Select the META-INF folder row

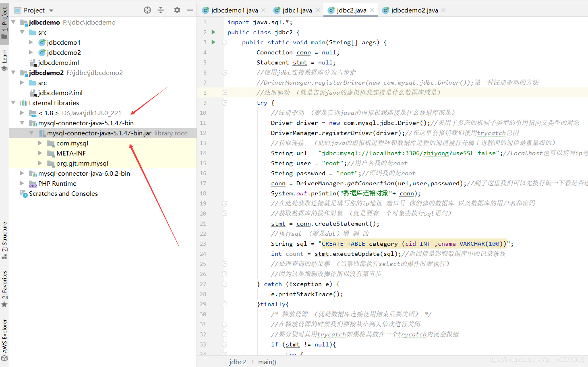pyautogui.click(x=103, y=153)
